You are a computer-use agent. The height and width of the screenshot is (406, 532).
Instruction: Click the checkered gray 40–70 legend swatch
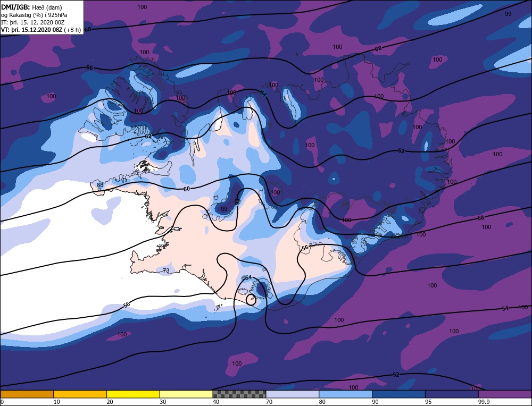(239, 394)
